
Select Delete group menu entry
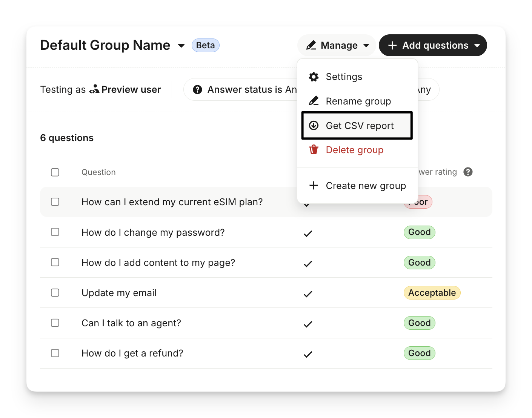[354, 150]
